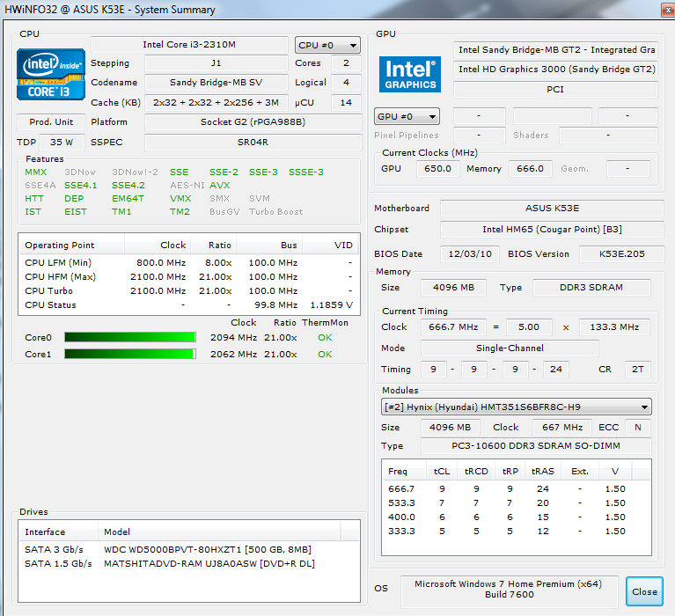The image size is (675, 616).
Task: Click the DDR3 SDRAM memory type field
Action: coord(591,288)
